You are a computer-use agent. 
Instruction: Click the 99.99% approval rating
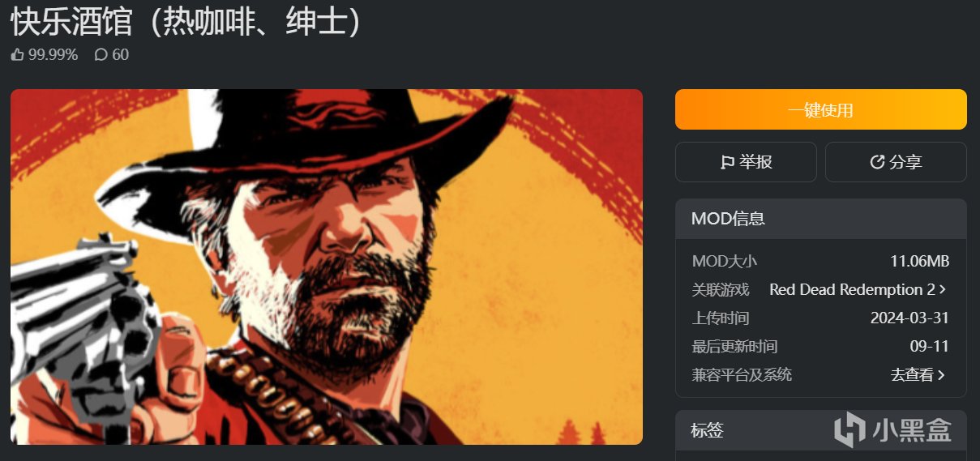tap(53, 55)
